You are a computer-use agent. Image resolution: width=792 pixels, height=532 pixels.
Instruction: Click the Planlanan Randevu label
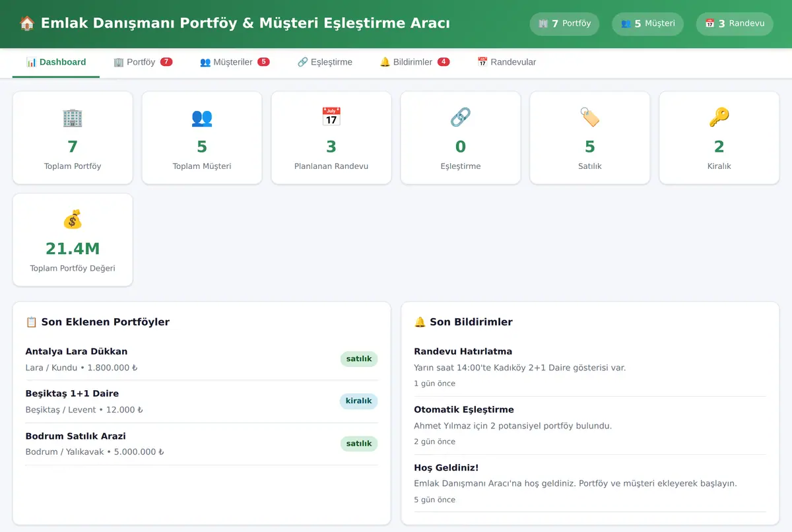pyautogui.click(x=331, y=166)
